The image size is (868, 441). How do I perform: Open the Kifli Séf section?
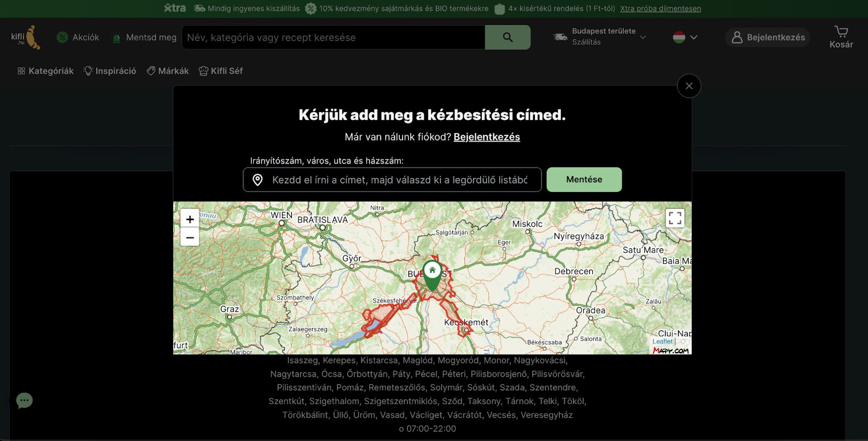pyautogui.click(x=221, y=71)
